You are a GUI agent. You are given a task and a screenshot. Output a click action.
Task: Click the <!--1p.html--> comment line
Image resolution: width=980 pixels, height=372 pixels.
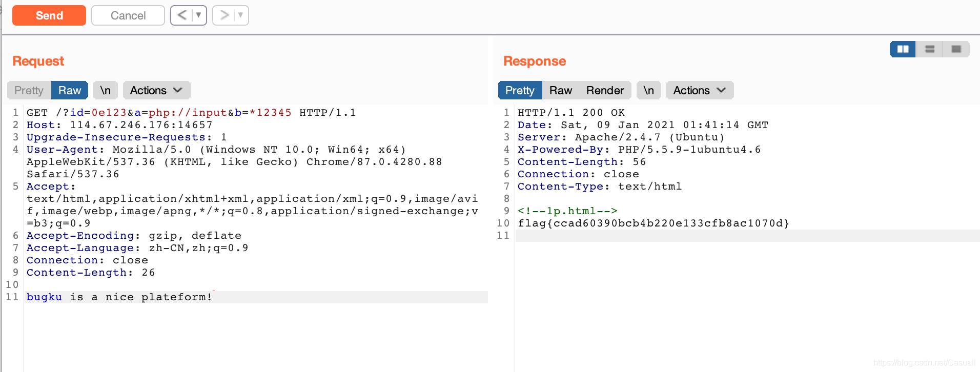567,211
